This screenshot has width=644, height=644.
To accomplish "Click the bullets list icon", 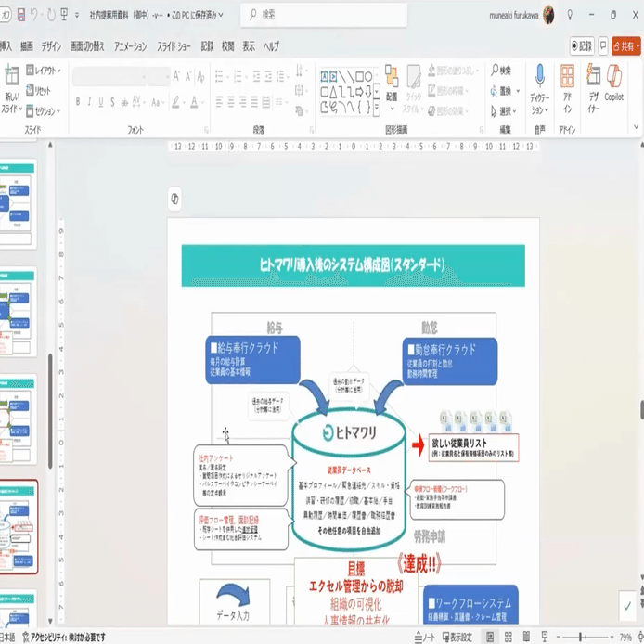I will coord(219,76).
